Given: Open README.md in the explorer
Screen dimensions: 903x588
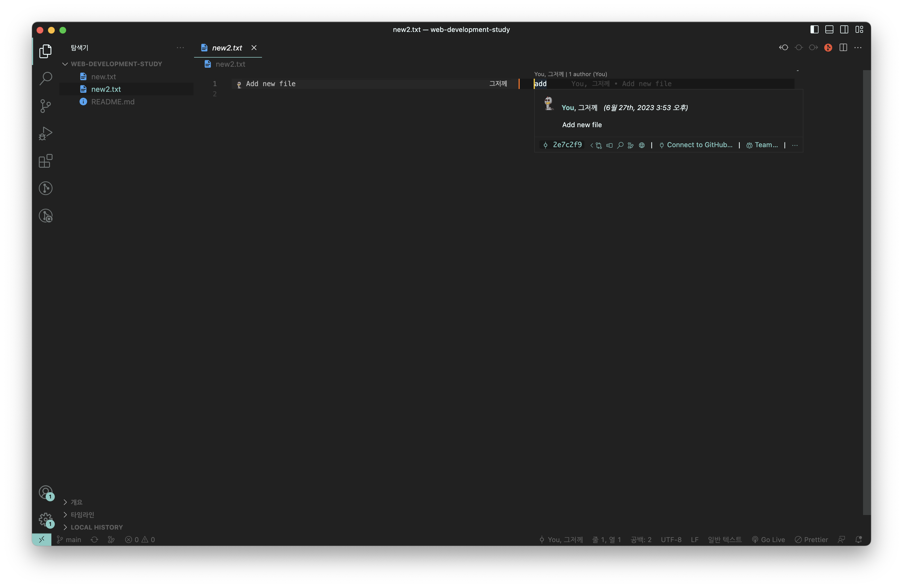Looking at the screenshot, I should [x=113, y=102].
